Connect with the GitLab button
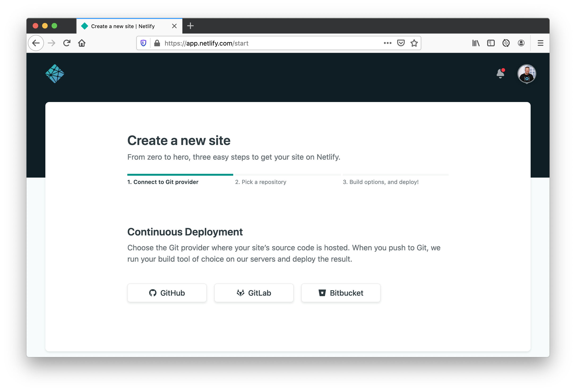Viewport: 576px width, 392px height. click(x=254, y=293)
